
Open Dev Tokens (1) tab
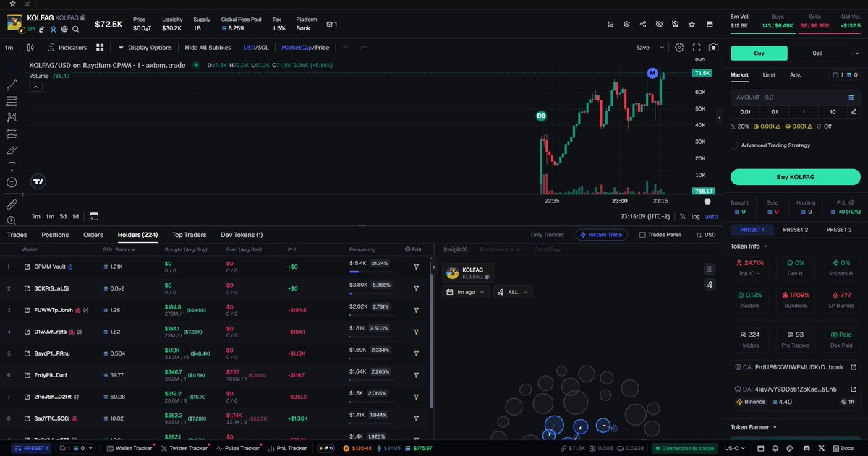242,235
